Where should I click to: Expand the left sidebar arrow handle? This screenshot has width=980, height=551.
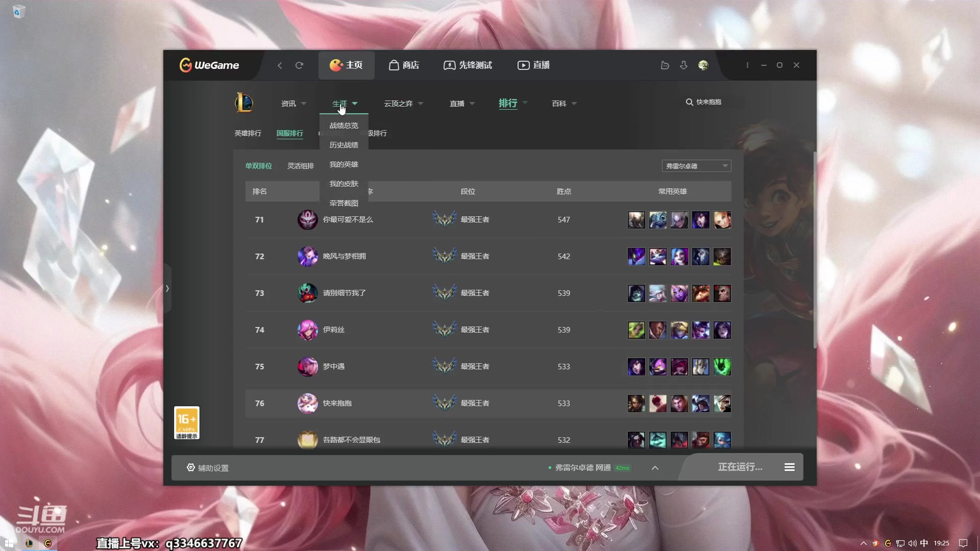tap(167, 289)
